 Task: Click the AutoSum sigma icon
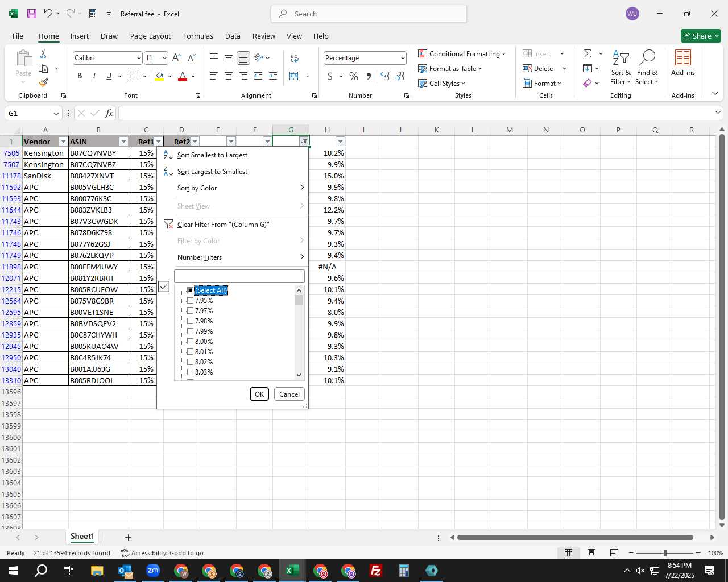[x=588, y=53]
